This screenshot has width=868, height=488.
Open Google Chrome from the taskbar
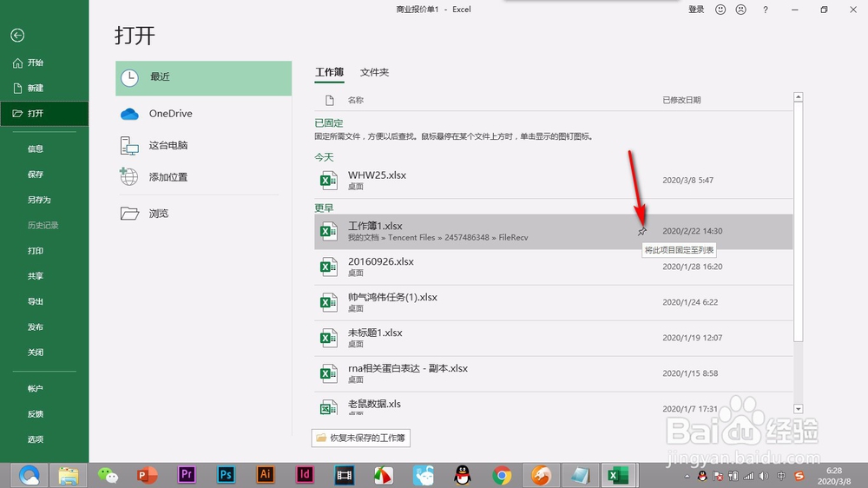[x=502, y=475]
